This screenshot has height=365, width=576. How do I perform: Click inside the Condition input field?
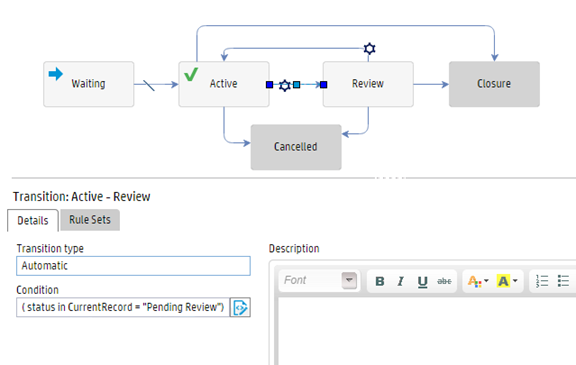click(x=123, y=307)
